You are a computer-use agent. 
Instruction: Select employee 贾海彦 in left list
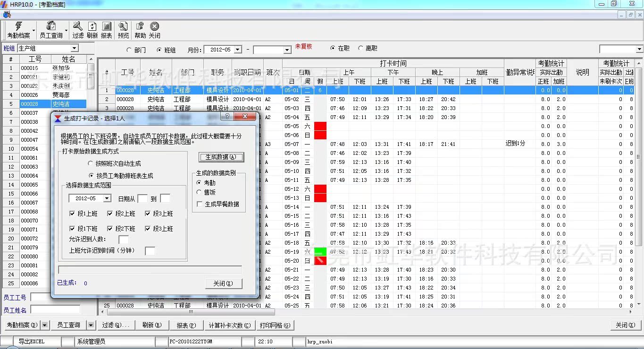61,95
